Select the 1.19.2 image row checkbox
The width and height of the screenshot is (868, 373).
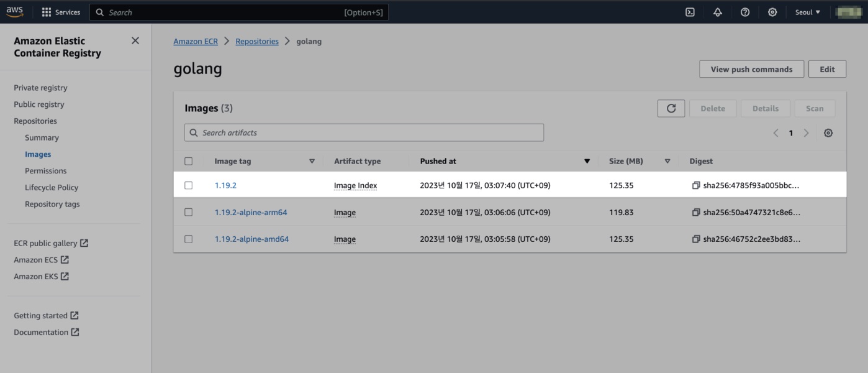click(189, 185)
